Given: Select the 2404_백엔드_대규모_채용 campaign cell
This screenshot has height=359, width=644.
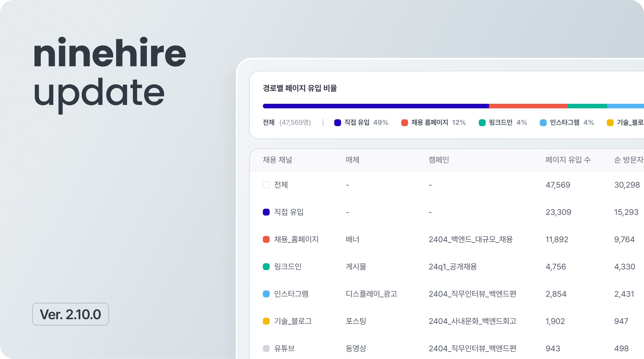Looking at the screenshot, I should [x=470, y=240].
